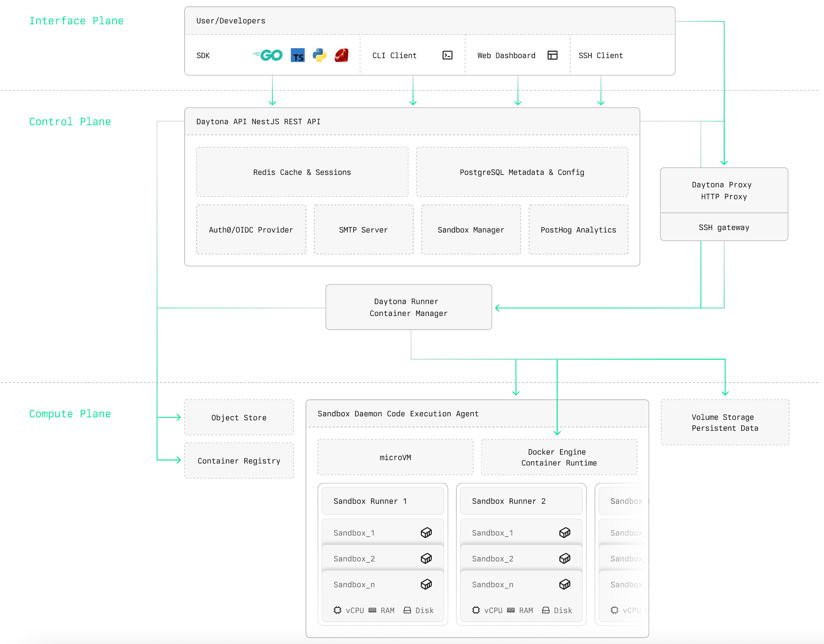Click the Go language SDK logo

coord(268,55)
